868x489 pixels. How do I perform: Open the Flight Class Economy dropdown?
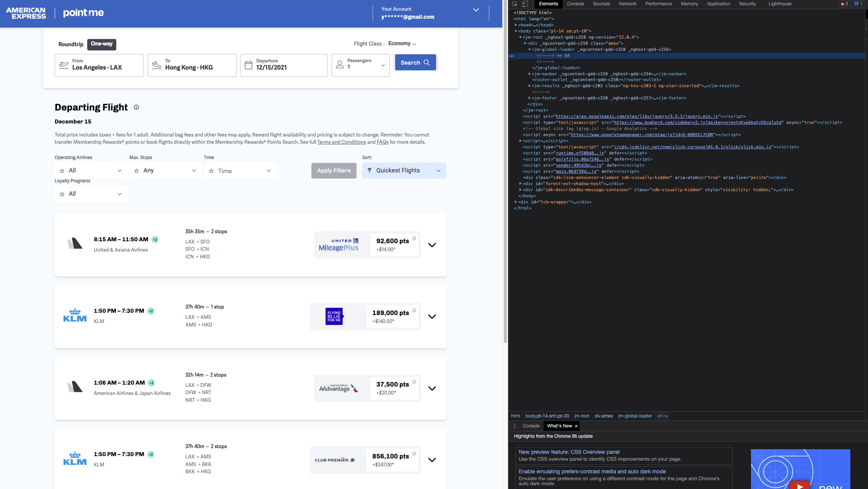(x=402, y=44)
